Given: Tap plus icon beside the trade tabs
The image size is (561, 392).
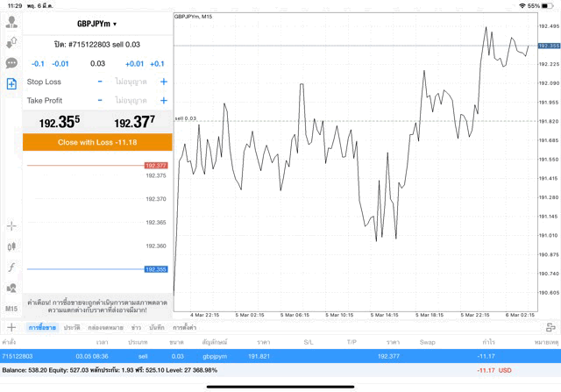Looking at the screenshot, I should tap(11, 327).
